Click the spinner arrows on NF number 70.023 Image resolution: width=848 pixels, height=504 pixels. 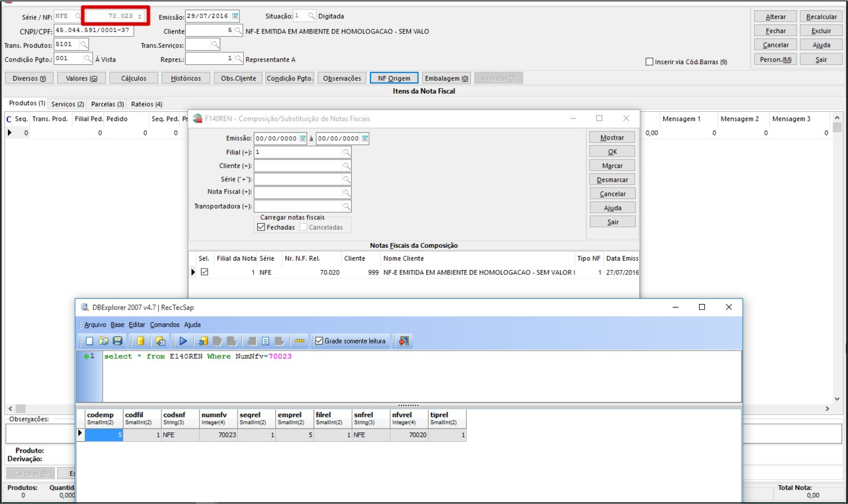tap(140, 17)
